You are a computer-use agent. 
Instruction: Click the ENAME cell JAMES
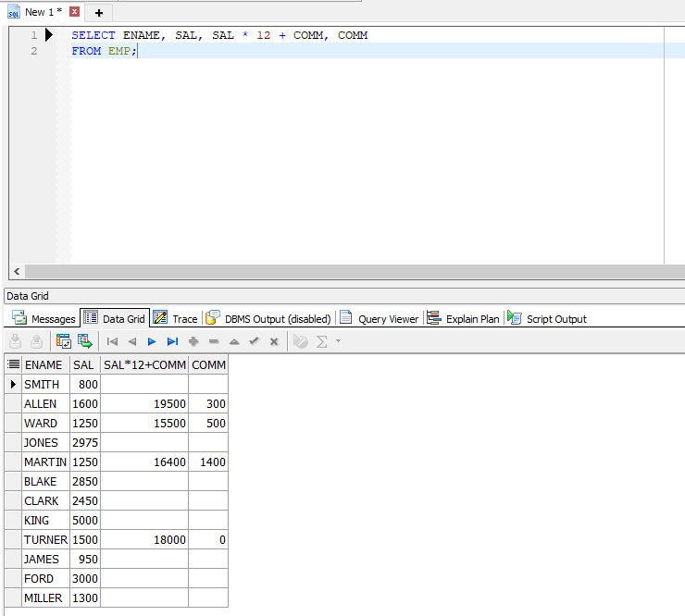tap(46, 560)
